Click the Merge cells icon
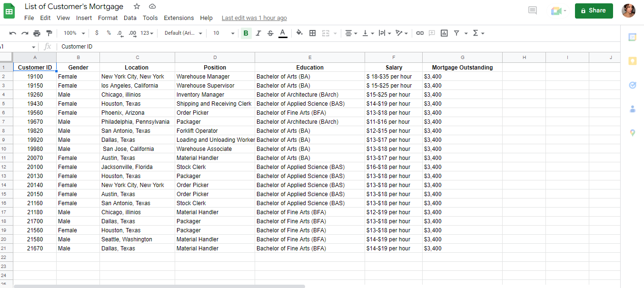Screen dimensions: 644x288 pyautogui.click(x=326, y=33)
